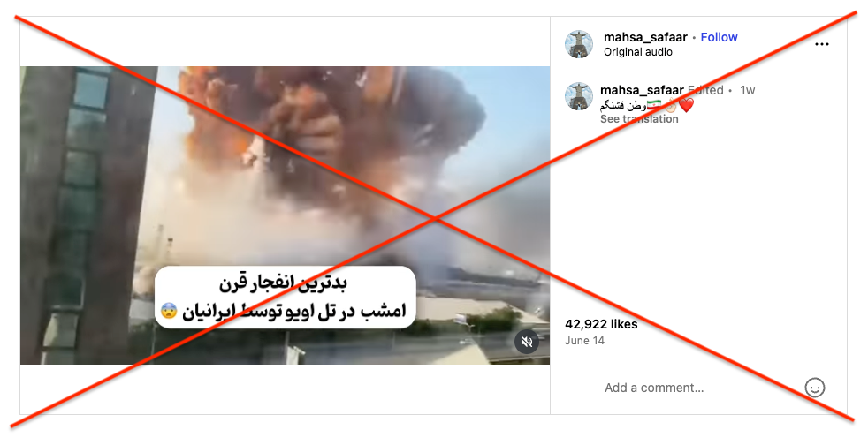This screenshot has height=445, width=868.
Task: Click the avatar beside the caption
Action: tap(578, 96)
